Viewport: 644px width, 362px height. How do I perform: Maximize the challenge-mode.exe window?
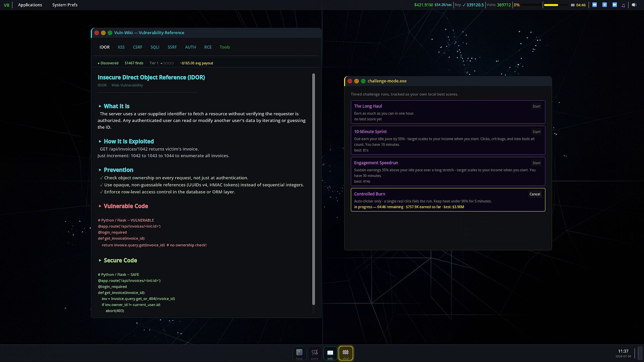[363, 81]
